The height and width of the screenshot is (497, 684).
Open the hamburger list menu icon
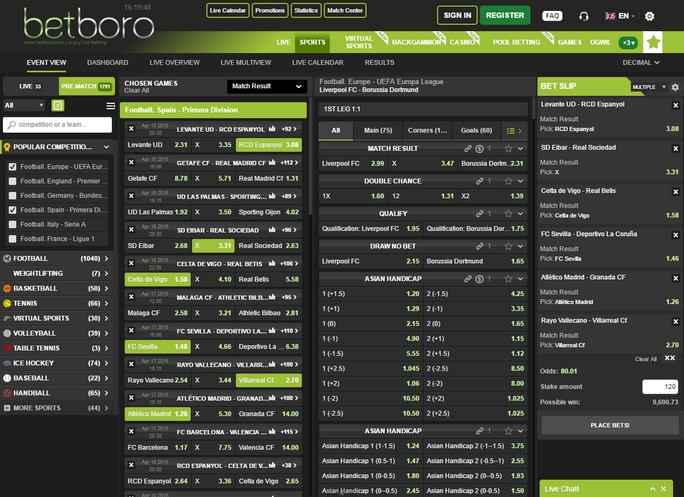tap(110, 106)
